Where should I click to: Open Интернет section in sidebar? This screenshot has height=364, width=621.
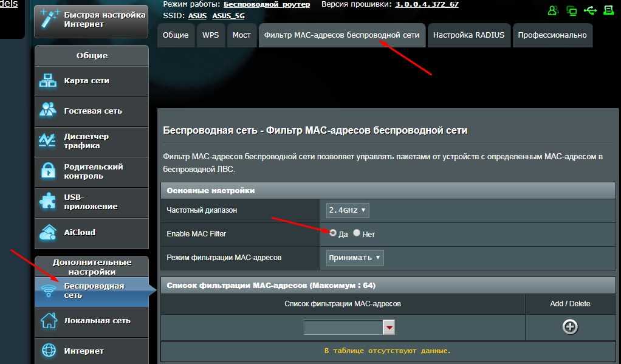pos(92,351)
